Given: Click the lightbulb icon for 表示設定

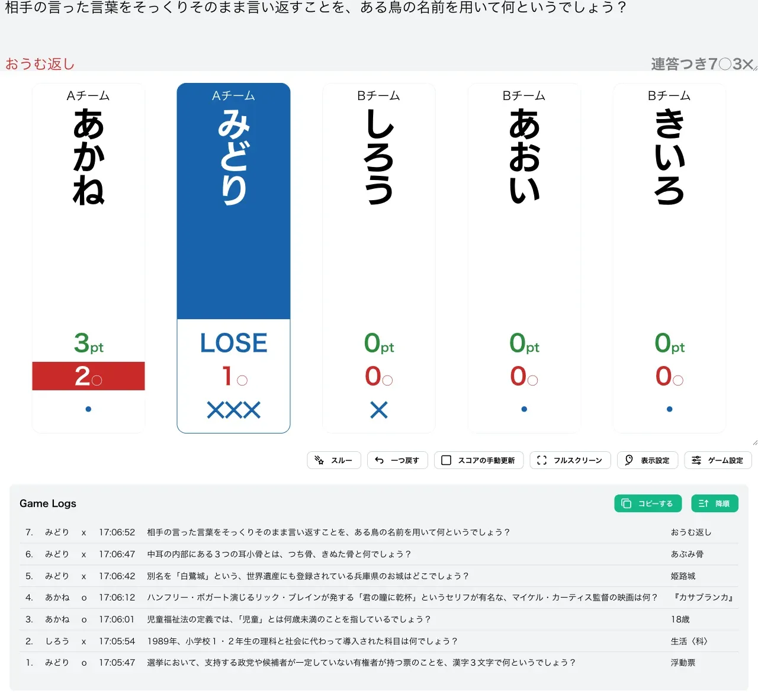Looking at the screenshot, I should click(629, 460).
